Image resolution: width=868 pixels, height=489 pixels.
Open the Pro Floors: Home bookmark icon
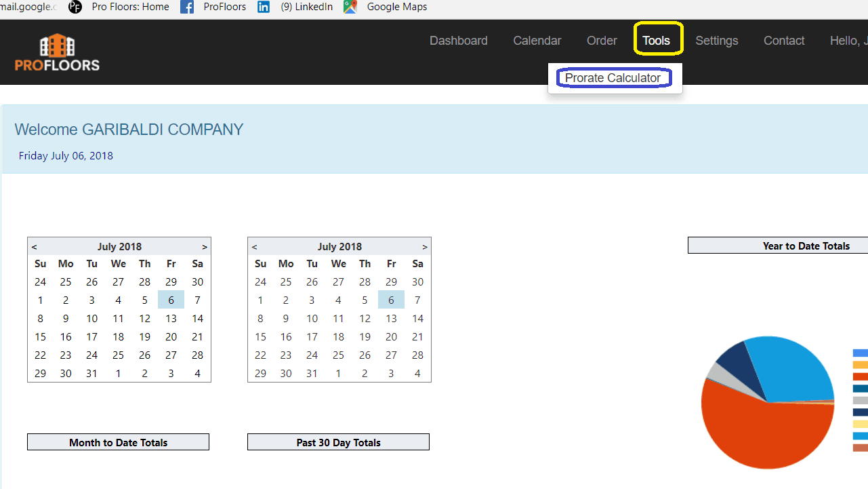tap(75, 7)
